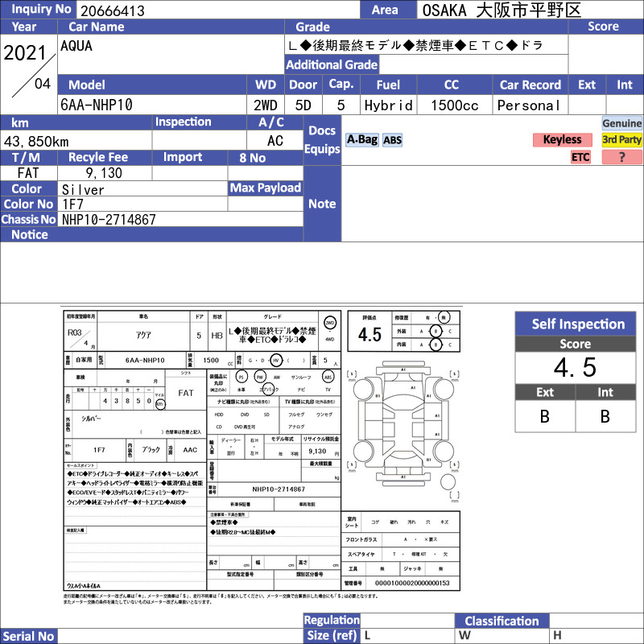The image size is (644, 644).
Task: Click the red question mark badge
Action: 621,157
